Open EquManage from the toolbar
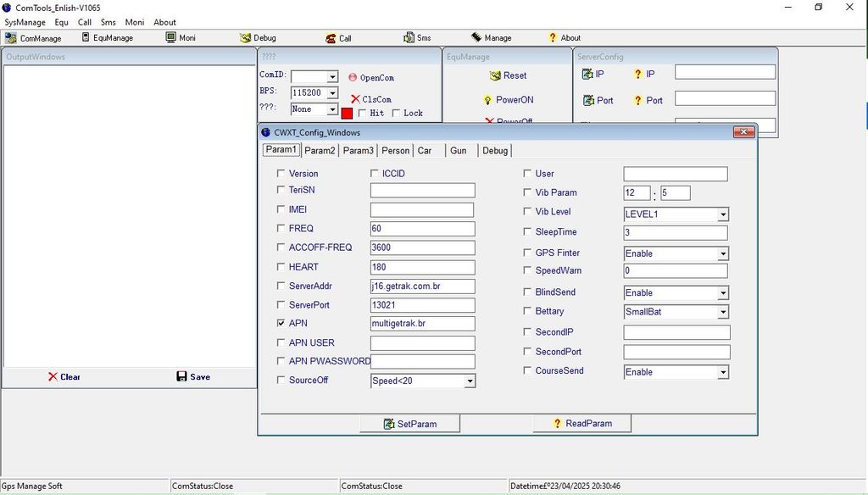The height and width of the screenshot is (495, 868). [x=86, y=38]
